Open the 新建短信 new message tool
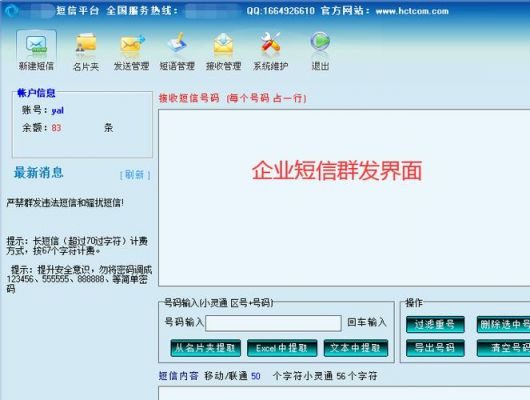Viewport: 530px width, 400px height. pos(36,51)
